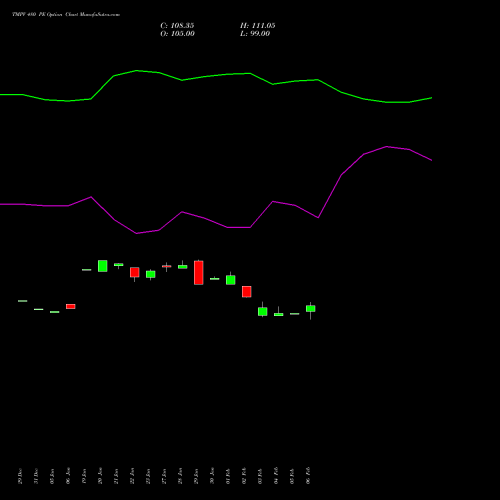Image resolution: width=500 pixels, height=500 pixels.
Task: Select the 29 Jan date label
Action: (196, 476)
